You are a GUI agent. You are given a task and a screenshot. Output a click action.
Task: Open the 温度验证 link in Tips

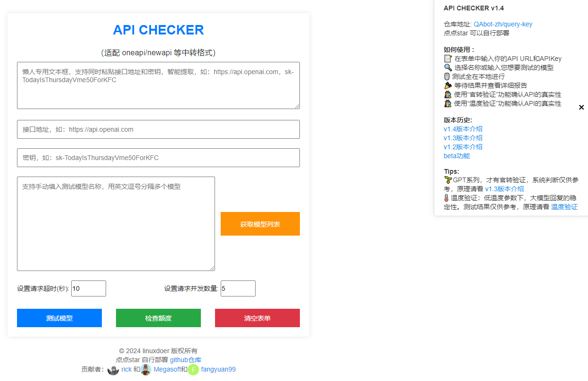click(x=564, y=207)
